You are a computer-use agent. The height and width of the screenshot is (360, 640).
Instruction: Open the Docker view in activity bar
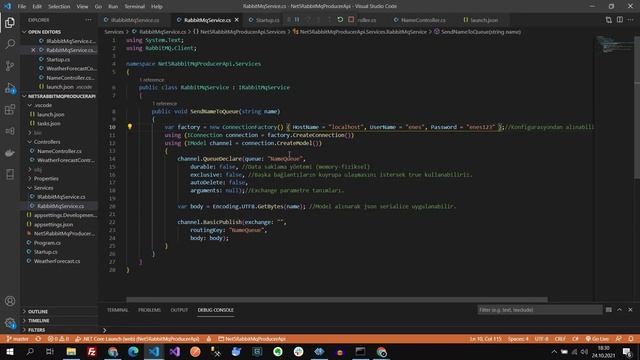(x=10, y=153)
